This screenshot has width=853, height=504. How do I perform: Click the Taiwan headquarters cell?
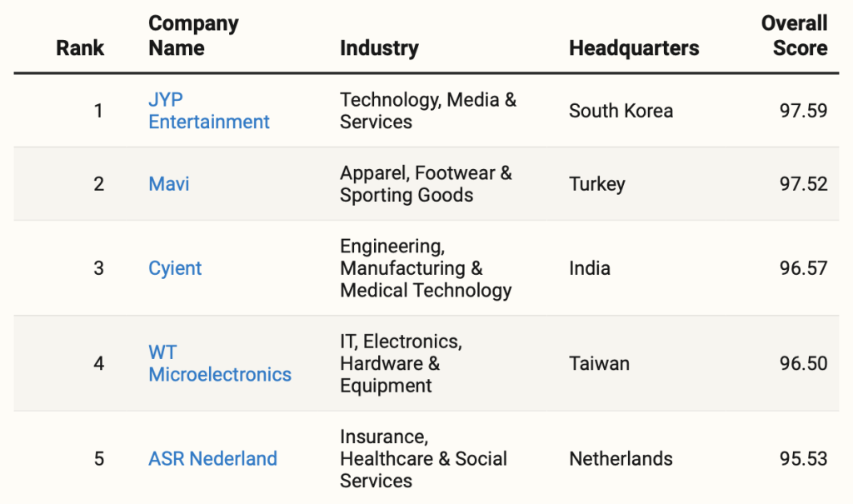pos(599,363)
